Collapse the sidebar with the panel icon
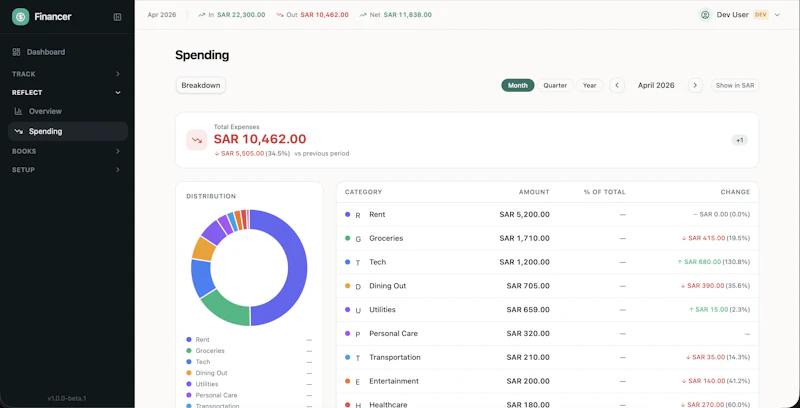Screen dimensions: 800x408 click(117, 17)
